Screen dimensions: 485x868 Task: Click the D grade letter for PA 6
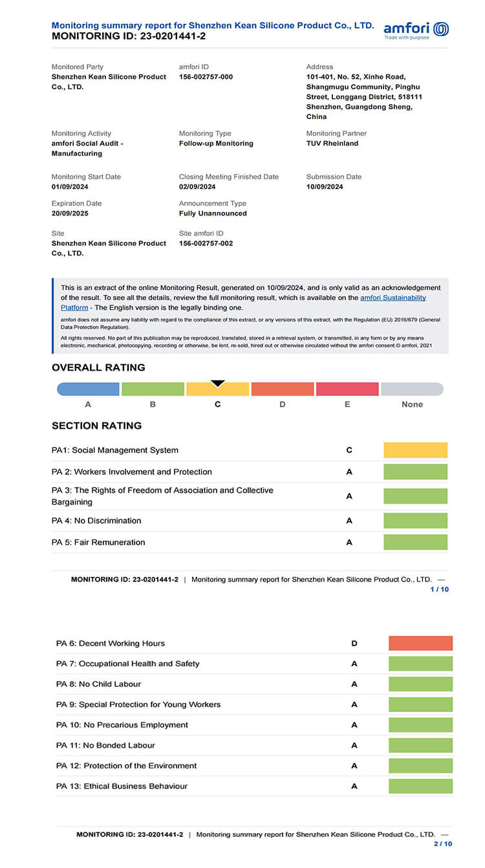(354, 644)
